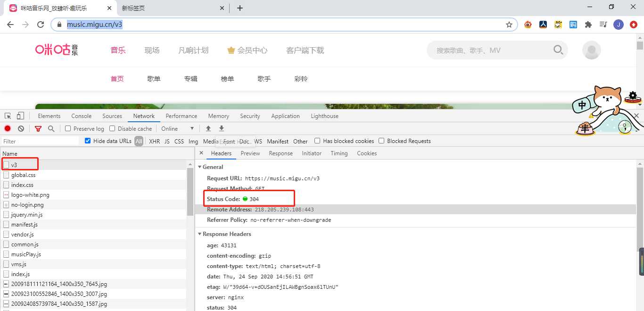This screenshot has height=311, width=644.
Task: Open the Weibo extension icon
Action: coord(528,25)
